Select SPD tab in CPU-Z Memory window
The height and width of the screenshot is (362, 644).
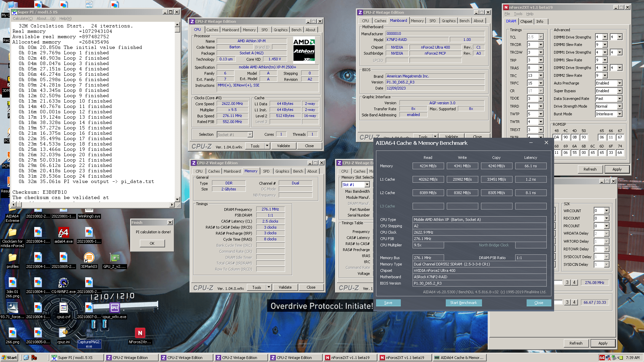coord(266,171)
